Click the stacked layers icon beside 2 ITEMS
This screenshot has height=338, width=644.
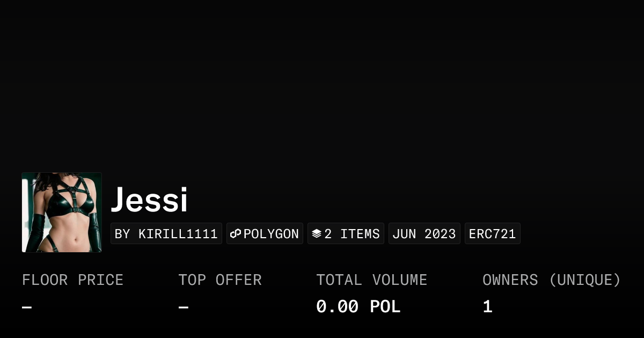point(317,233)
